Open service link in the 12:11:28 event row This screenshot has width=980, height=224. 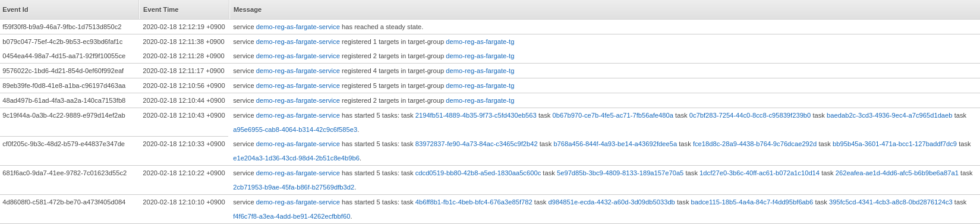298,56
